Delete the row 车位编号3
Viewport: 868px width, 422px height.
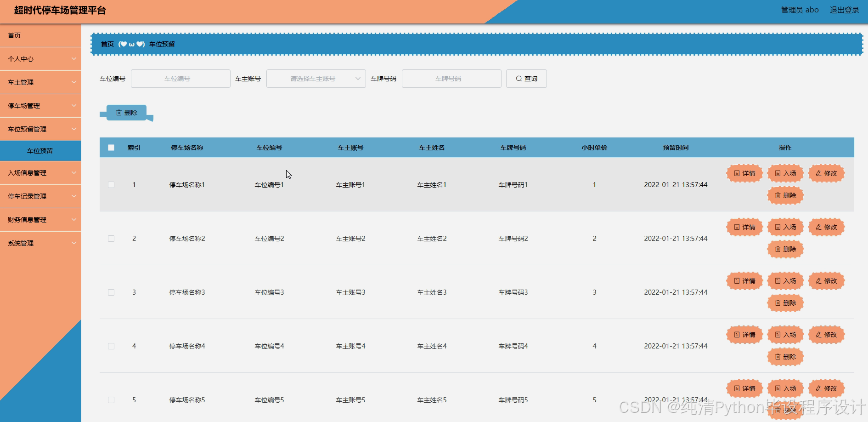coord(785,303)
